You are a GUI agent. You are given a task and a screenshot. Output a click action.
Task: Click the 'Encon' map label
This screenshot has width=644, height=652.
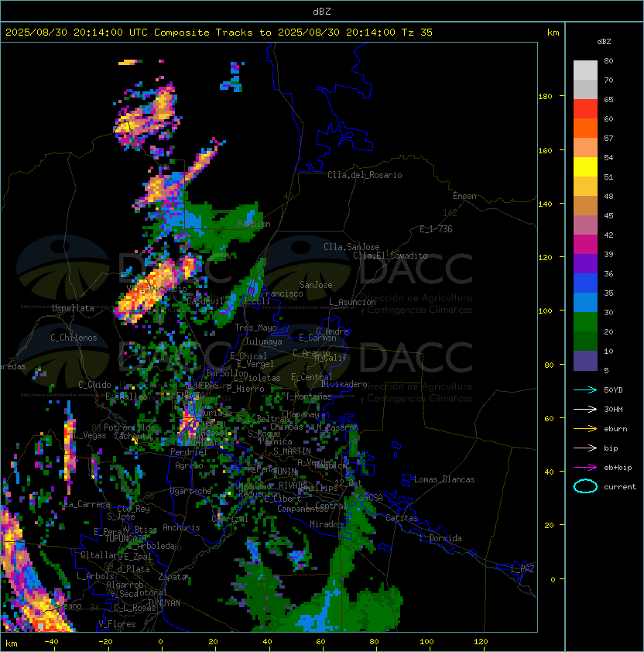[464, 196]
